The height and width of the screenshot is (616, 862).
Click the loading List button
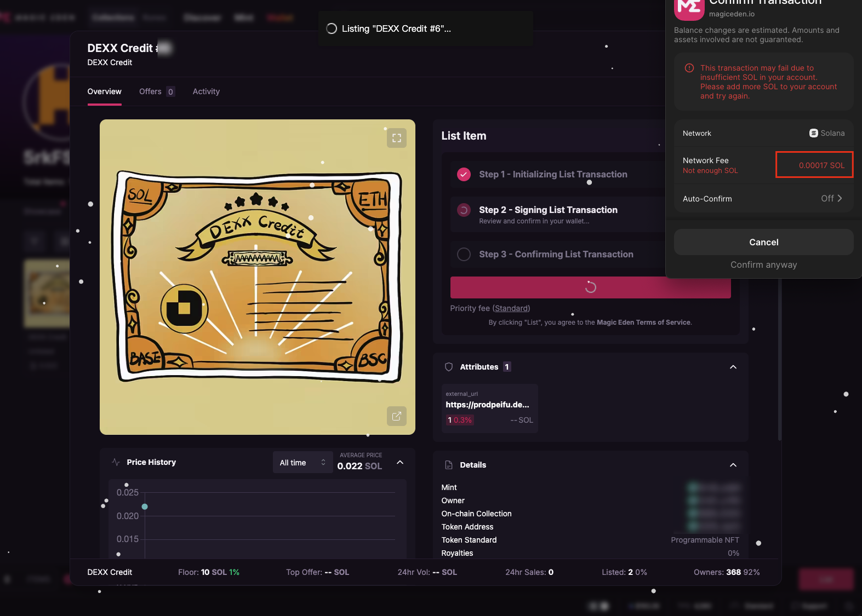click(591, 287)
